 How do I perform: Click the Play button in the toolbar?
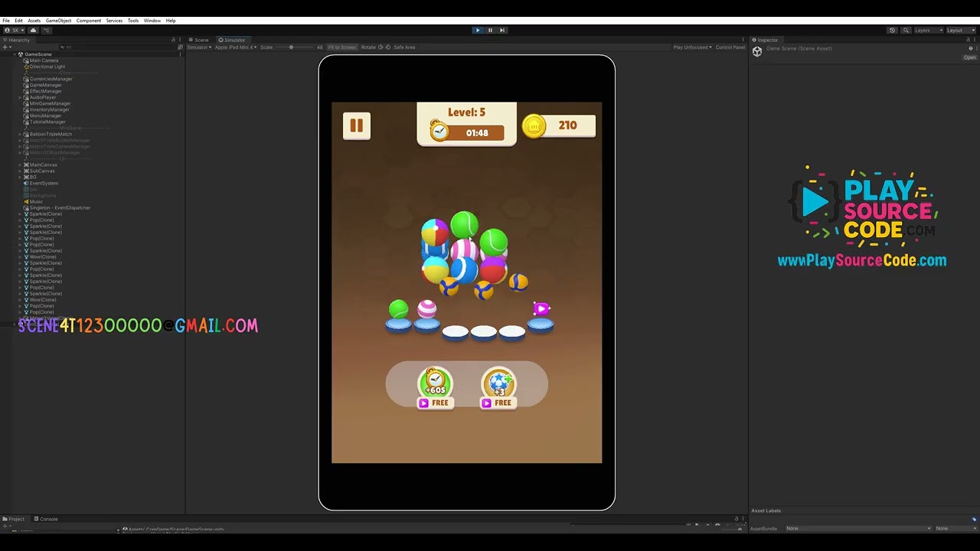[478, 30]
